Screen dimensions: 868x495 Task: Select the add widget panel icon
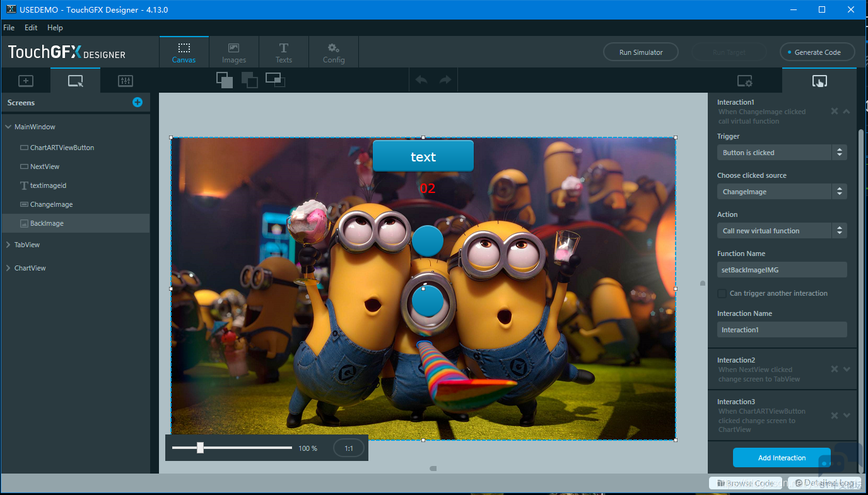tap(25, 81)
